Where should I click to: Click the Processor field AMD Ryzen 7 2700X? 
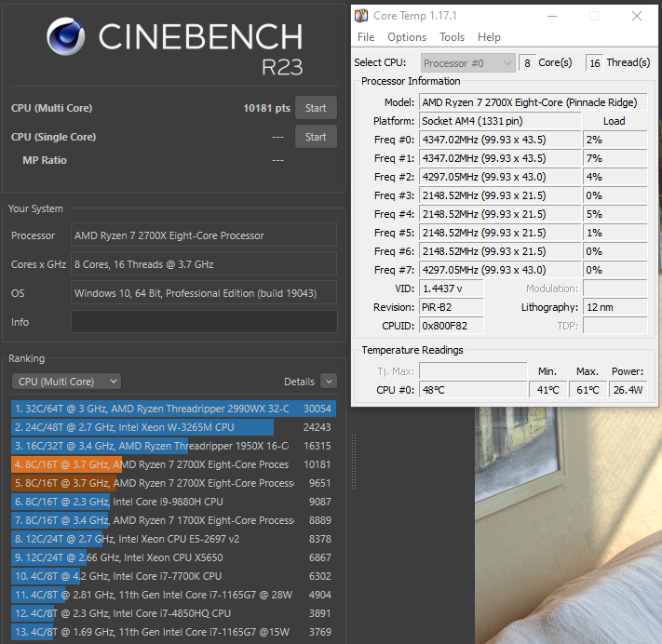(204, 235)
